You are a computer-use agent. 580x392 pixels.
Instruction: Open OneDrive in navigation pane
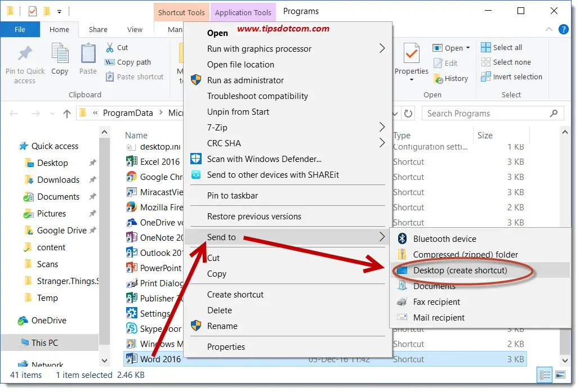[48, 321]
